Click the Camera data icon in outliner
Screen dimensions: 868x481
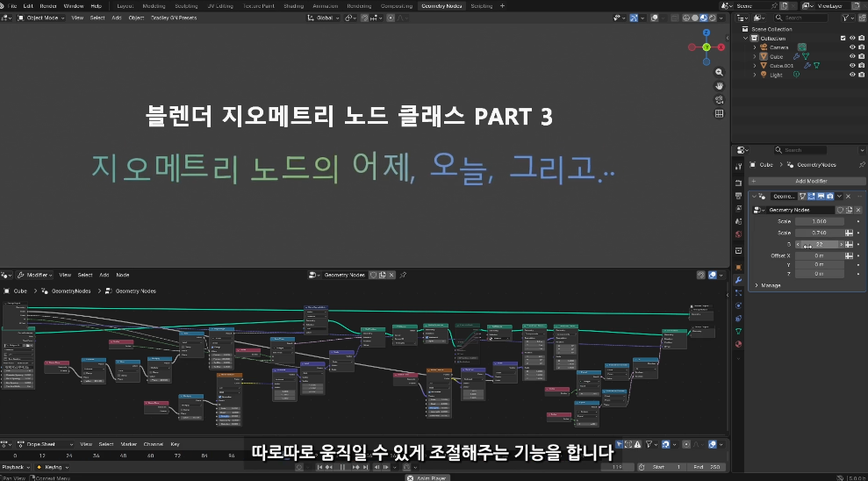[801, 47]
